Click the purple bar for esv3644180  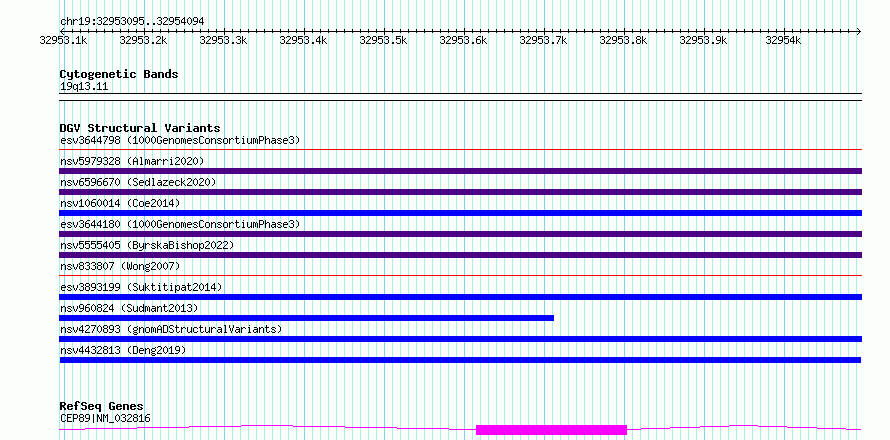pos(460,234)
